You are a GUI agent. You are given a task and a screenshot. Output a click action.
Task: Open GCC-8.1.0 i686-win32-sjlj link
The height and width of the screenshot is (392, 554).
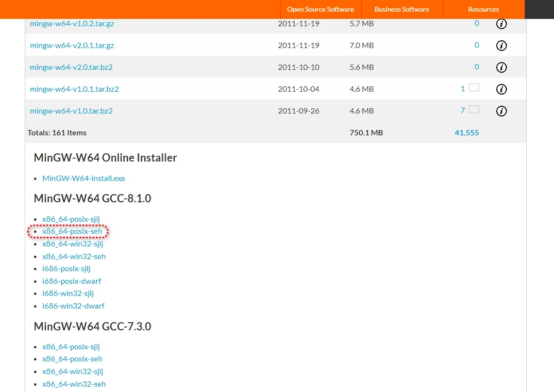point(68,294)
